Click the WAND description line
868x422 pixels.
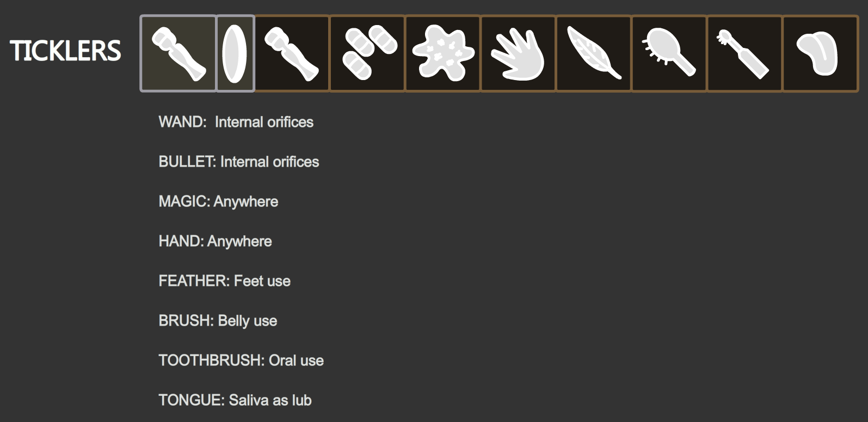[x=236, y=122]
